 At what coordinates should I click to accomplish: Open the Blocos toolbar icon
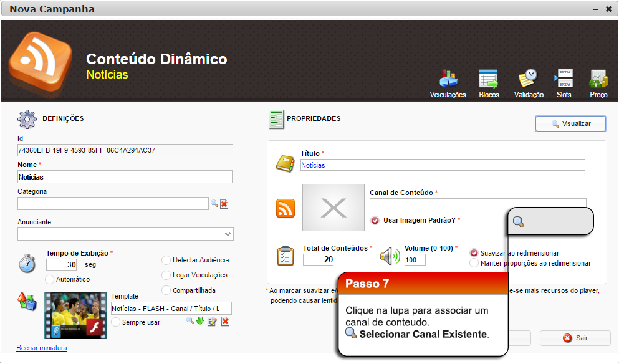point(489,80)
